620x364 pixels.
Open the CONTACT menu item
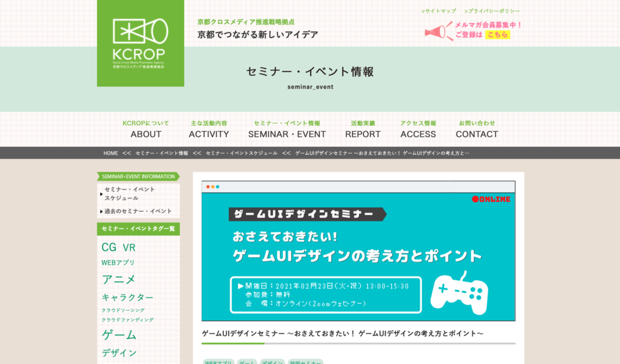click(477, 129)
